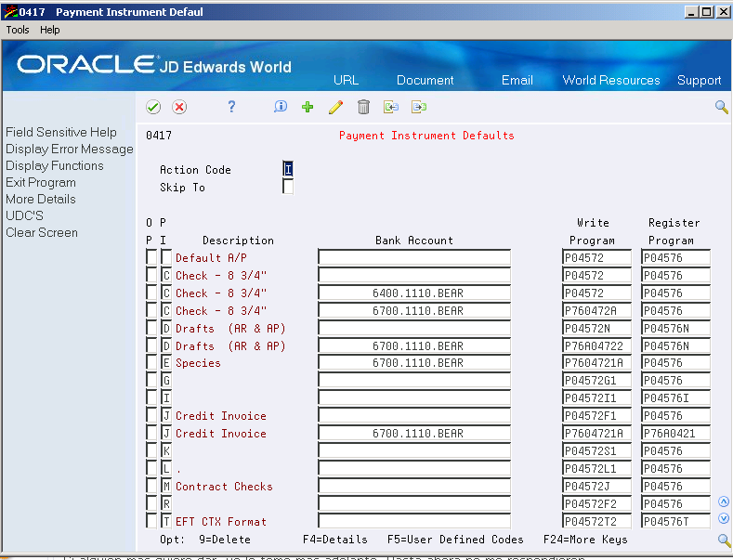Select Field Sensitive Help
The image size is (733, 560).
(x=60, y=132)
